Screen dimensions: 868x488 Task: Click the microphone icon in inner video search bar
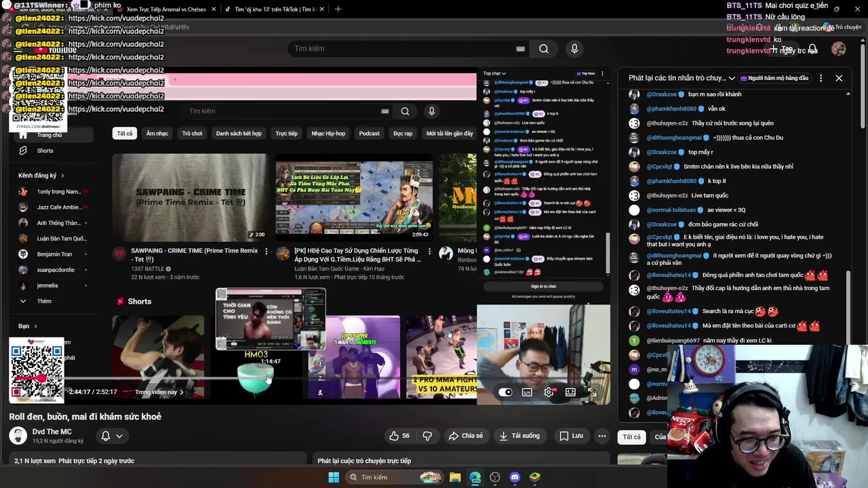pyautogui.click(x=431, y=111)
